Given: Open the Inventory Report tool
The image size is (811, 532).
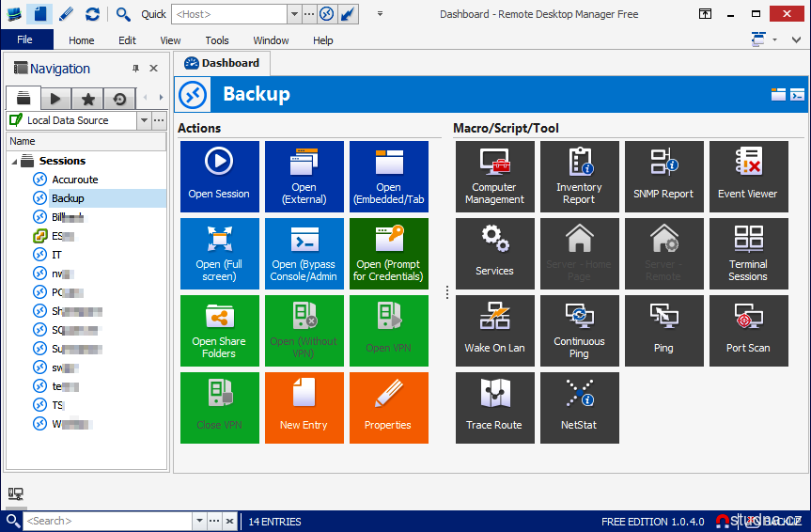Looking at the screenshot, I should pyautogui.click(x=579, y=176).
